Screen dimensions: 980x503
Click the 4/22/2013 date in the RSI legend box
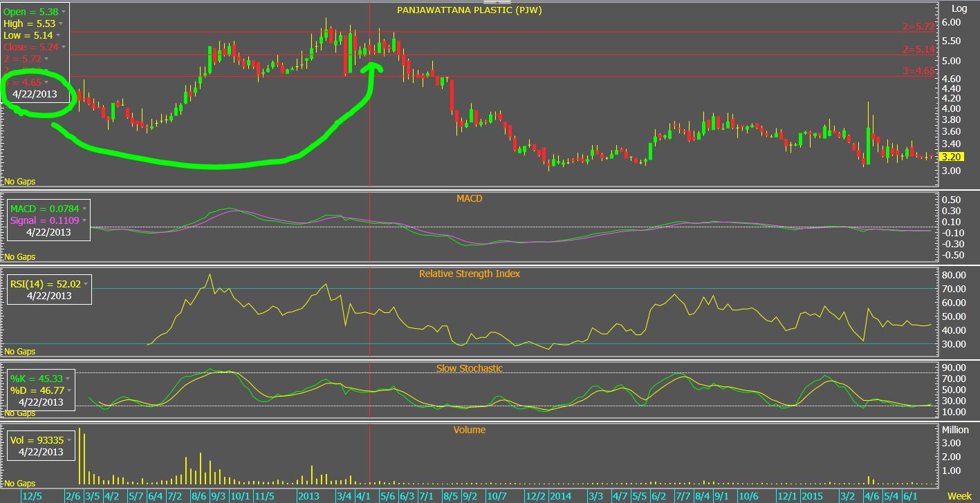point(48,295)
